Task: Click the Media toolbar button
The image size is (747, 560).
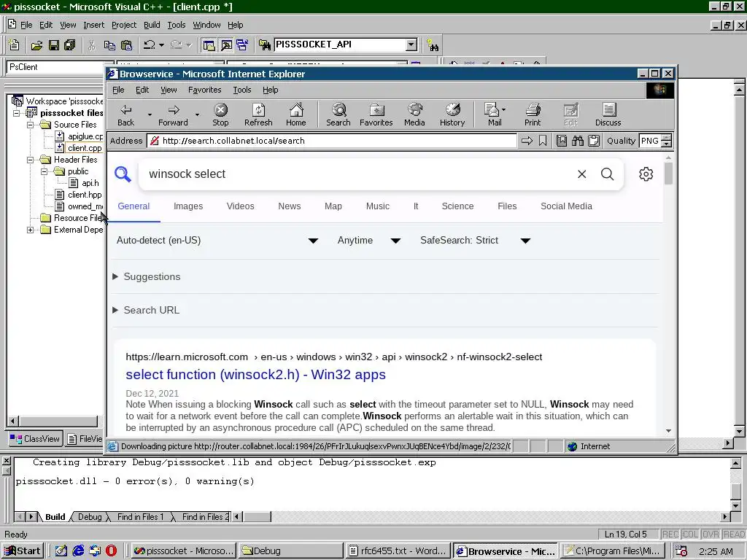Action: tap(414, 114)
